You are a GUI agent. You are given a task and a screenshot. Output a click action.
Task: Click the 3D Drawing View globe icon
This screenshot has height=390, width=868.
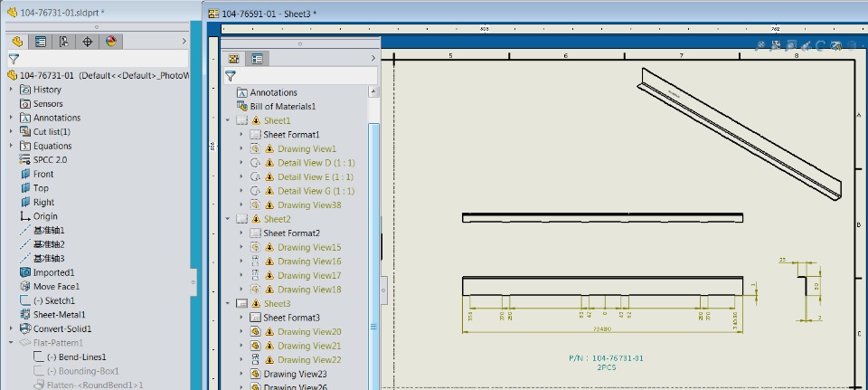(x=837, y=45)
